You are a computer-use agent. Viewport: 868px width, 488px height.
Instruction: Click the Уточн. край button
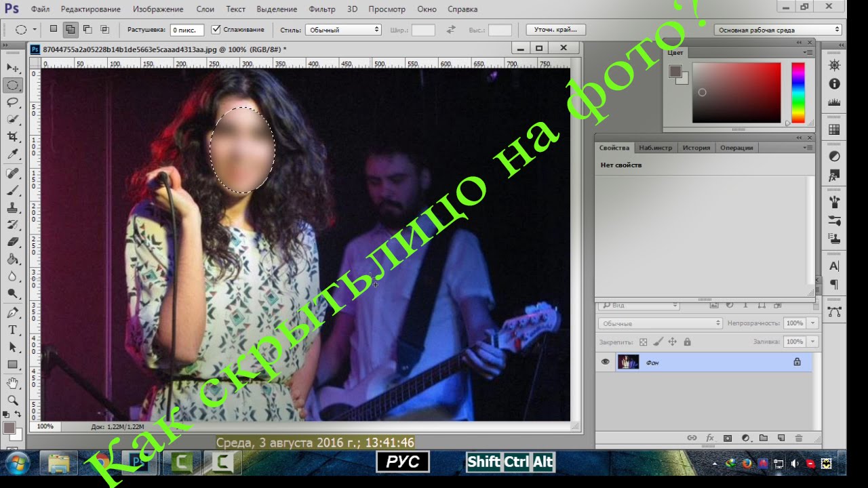pyautogui.click(x=555, y=30)
